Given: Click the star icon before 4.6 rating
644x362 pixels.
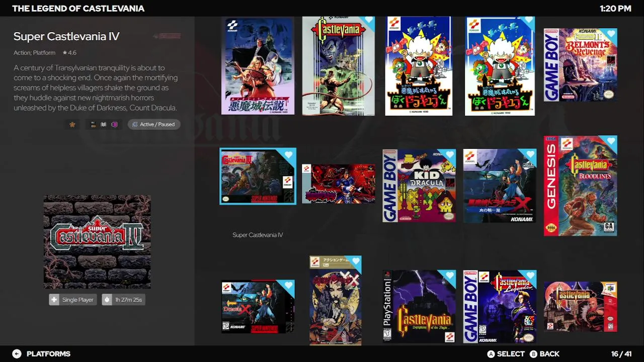Looking at the screenshot, I should (65, 52).
